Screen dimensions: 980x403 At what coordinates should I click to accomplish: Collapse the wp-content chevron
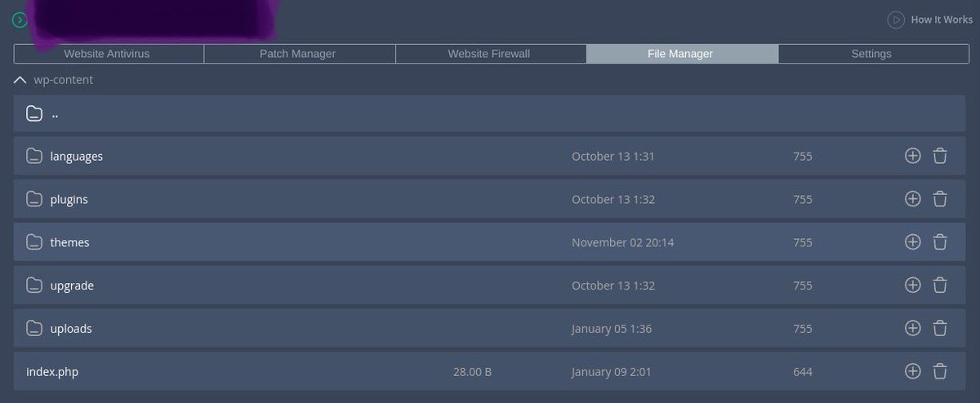(20, 80)
